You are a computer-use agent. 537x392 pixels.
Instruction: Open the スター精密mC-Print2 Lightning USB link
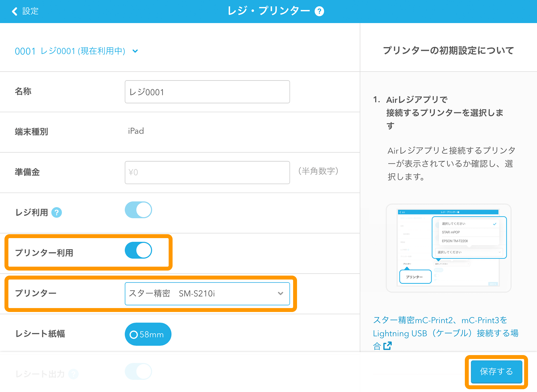point(446,333)
